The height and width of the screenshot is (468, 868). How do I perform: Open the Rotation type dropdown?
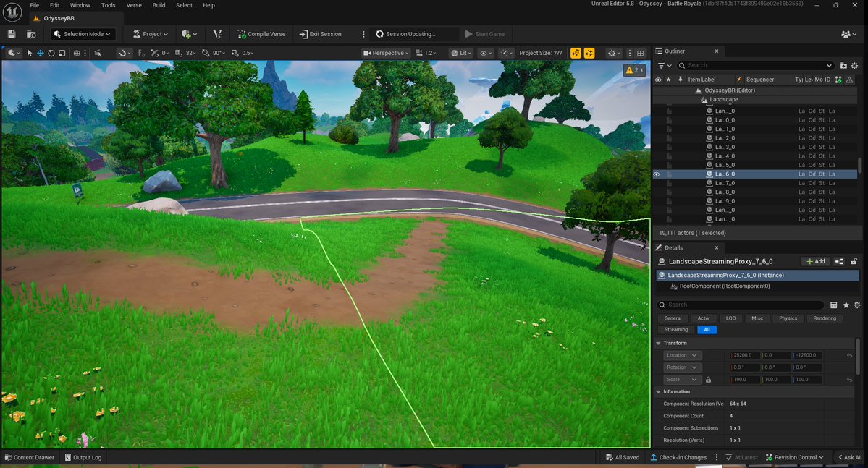click(683, 367)
